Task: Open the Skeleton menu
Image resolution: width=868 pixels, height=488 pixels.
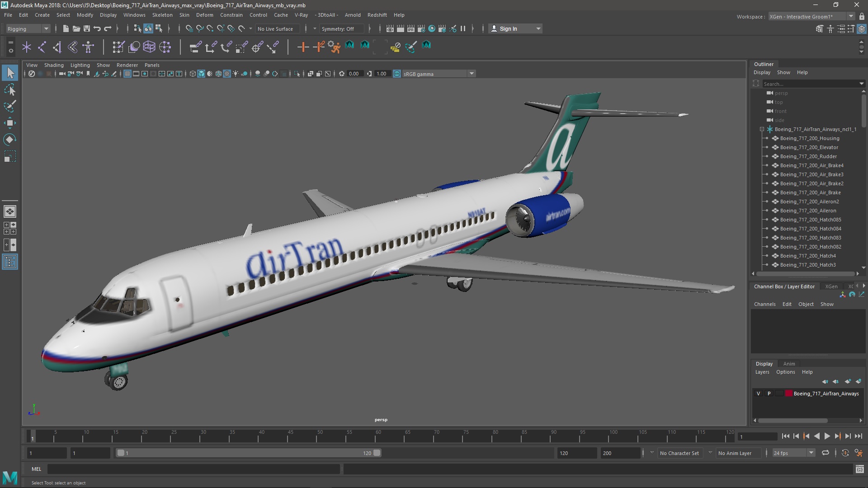Action: (162, 15)
